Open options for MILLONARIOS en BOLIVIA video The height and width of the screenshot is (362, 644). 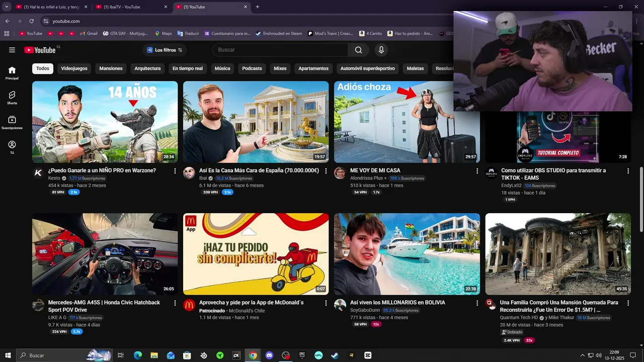477,303
